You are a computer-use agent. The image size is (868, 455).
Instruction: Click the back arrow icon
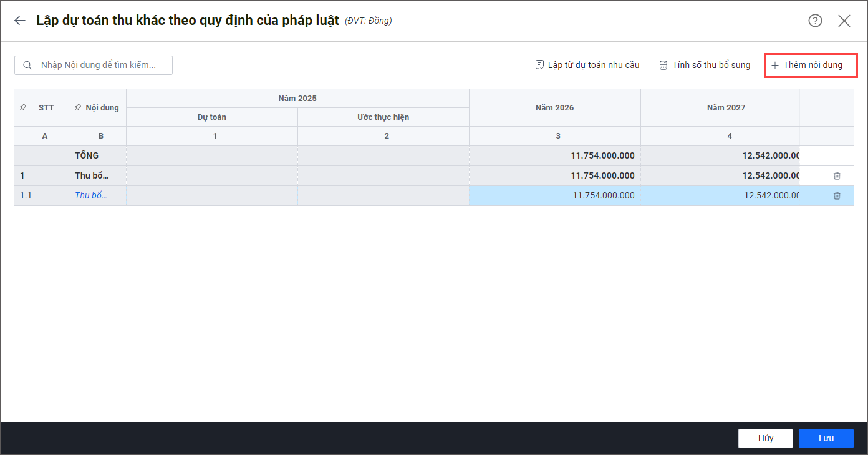click(20, 21)
